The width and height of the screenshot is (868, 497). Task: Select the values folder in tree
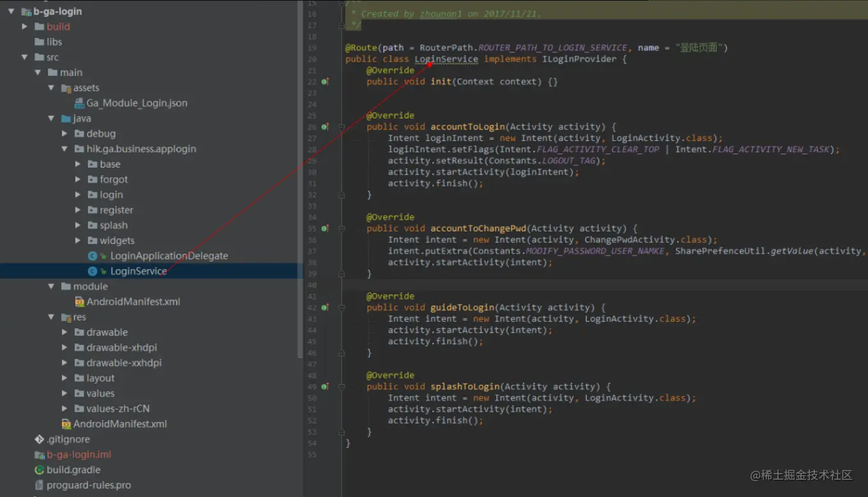click(101, 394)
